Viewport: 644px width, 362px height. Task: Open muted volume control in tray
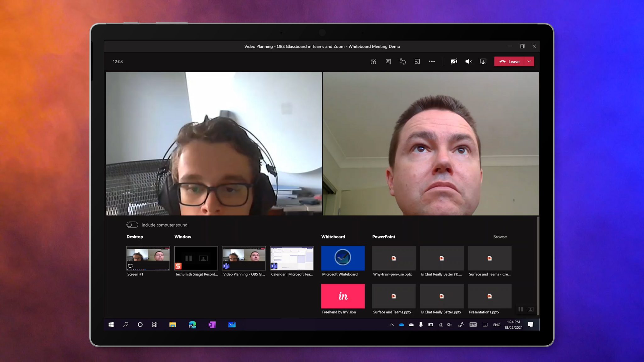pyautogui.click(x=450, y=325)
